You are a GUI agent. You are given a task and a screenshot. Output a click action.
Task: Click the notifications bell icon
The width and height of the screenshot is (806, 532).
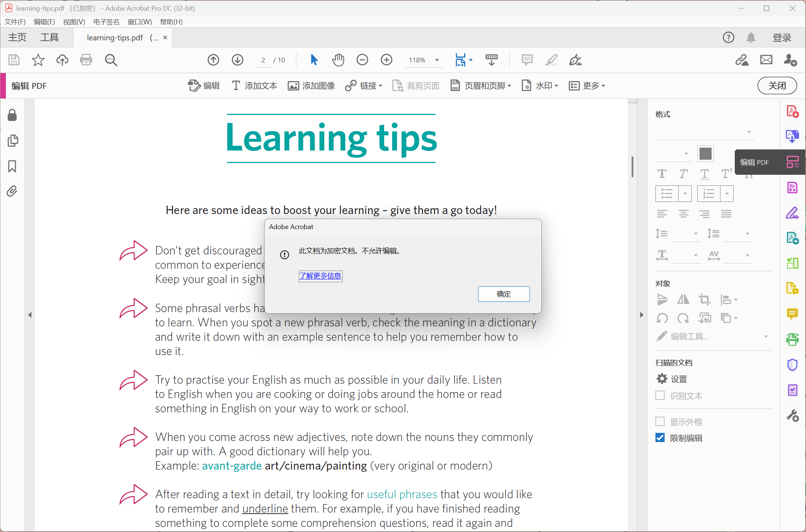click(x=751, y=37)
